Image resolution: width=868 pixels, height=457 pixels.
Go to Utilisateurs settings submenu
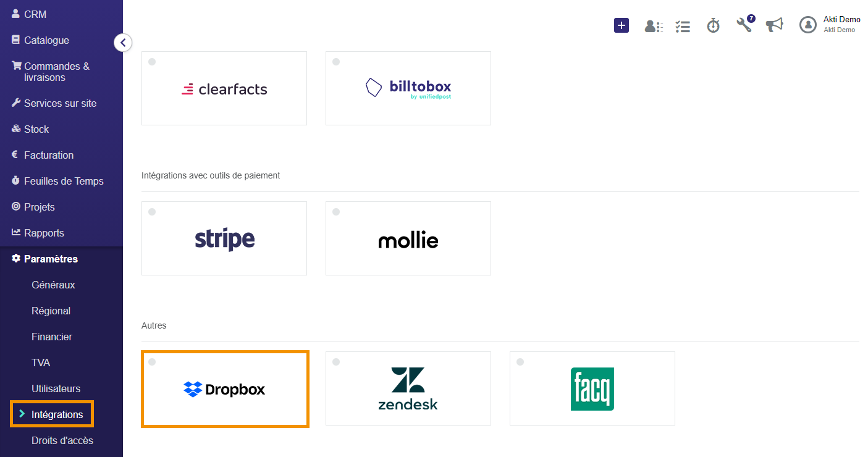[x=56, y=388]
